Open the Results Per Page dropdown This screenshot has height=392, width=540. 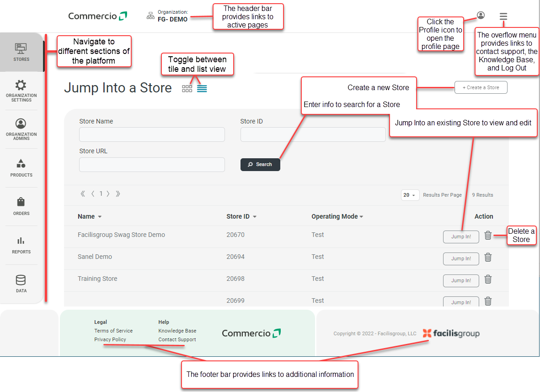click(410, 194)
